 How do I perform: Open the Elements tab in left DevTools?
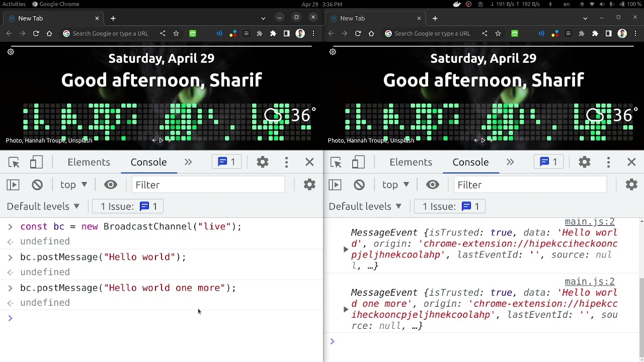[x=89, y=162]
